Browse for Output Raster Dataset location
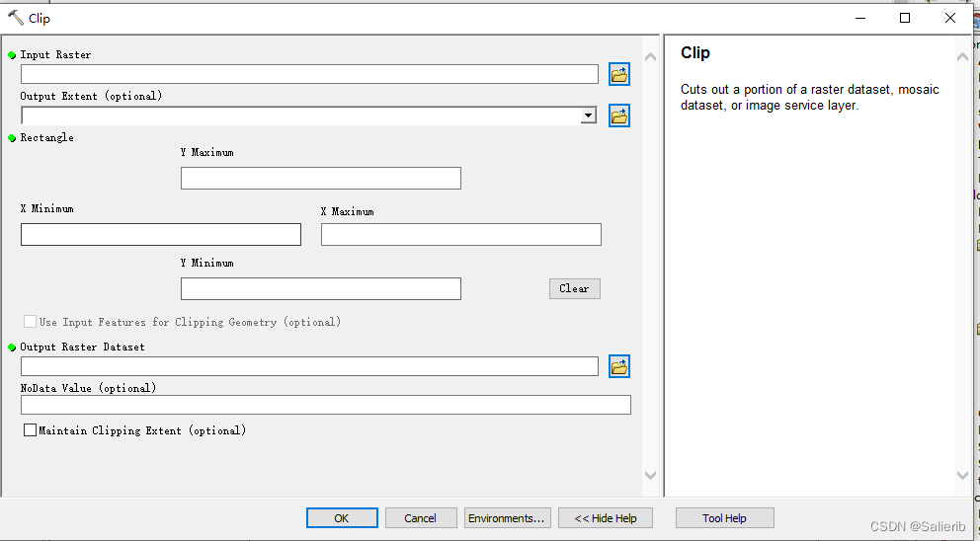 (x=619, y=366)
